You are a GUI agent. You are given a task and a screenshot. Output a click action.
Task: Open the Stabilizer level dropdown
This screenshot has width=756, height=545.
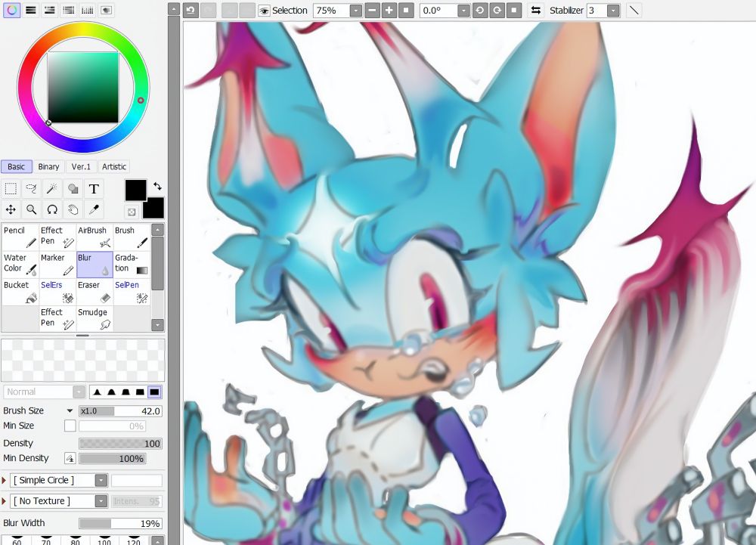613,11
